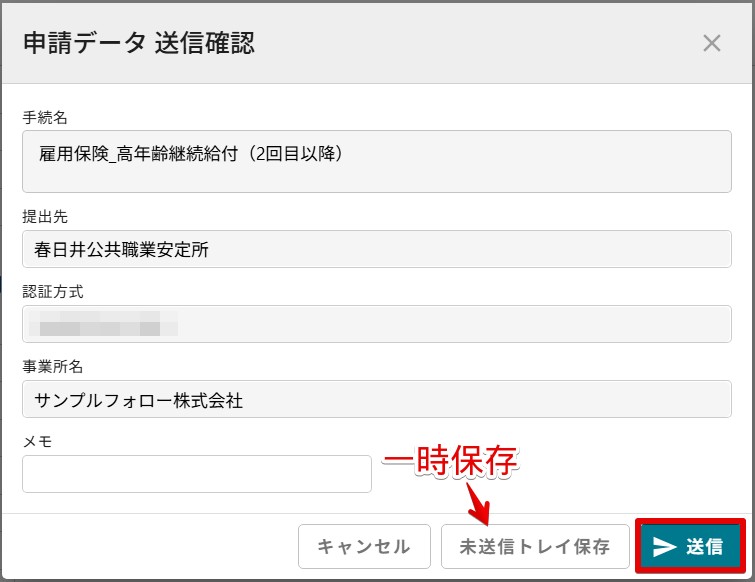
Task: Click the 送信 button
Action: (x=690, y=546)
